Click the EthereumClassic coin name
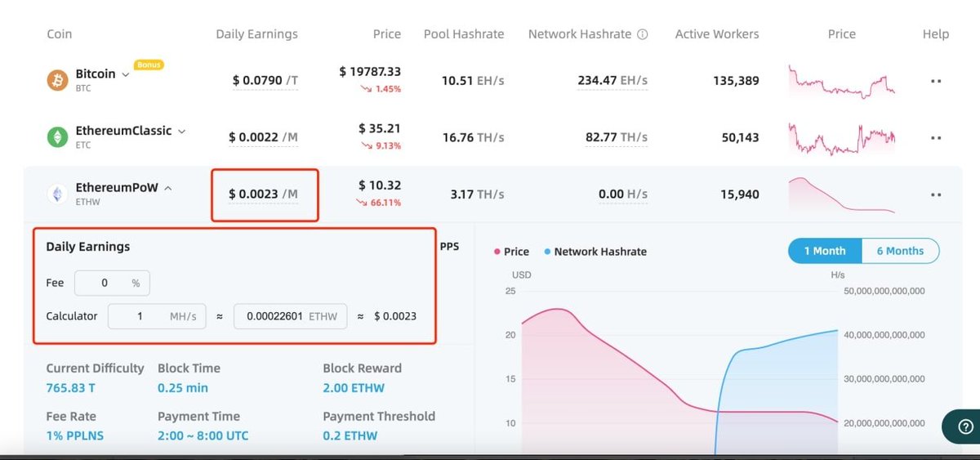Screen dimensions: 980x460 point(123,131)
